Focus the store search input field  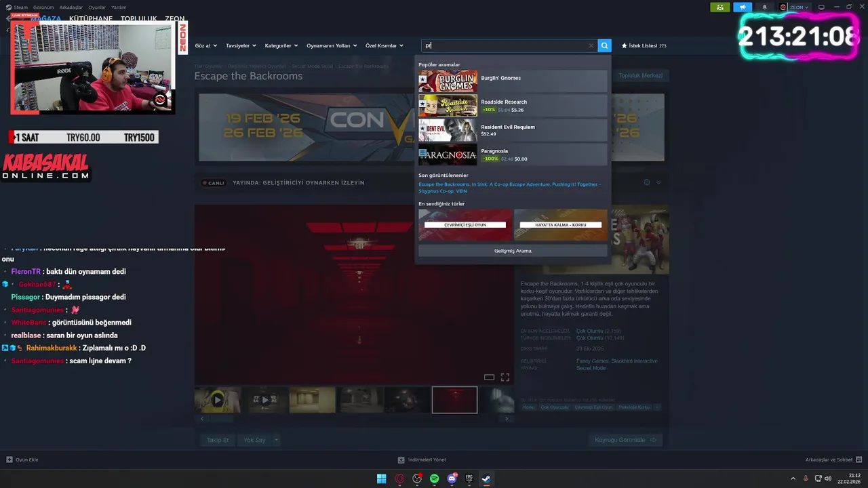tap(505, 45)
